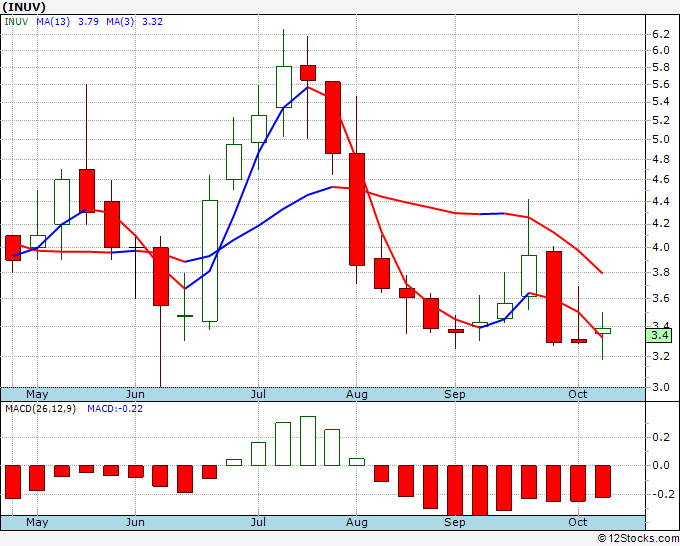Select the INUV legend label
The width and height of the screenshot is (680, 546).
16,21
